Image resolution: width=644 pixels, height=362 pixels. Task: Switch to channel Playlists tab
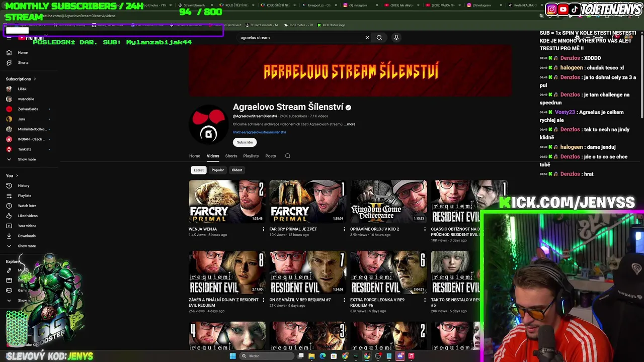pyautogui.click(x=251, y=156)
